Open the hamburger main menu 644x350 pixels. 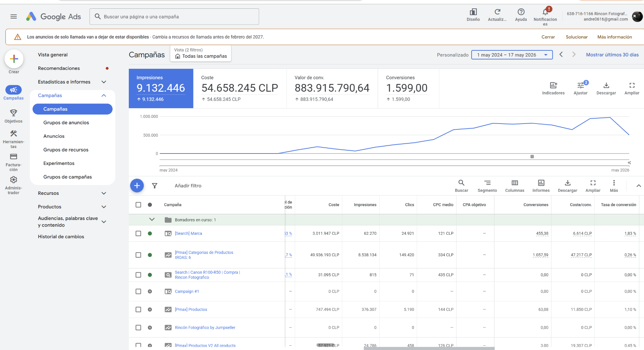click(x=13, y=16)
